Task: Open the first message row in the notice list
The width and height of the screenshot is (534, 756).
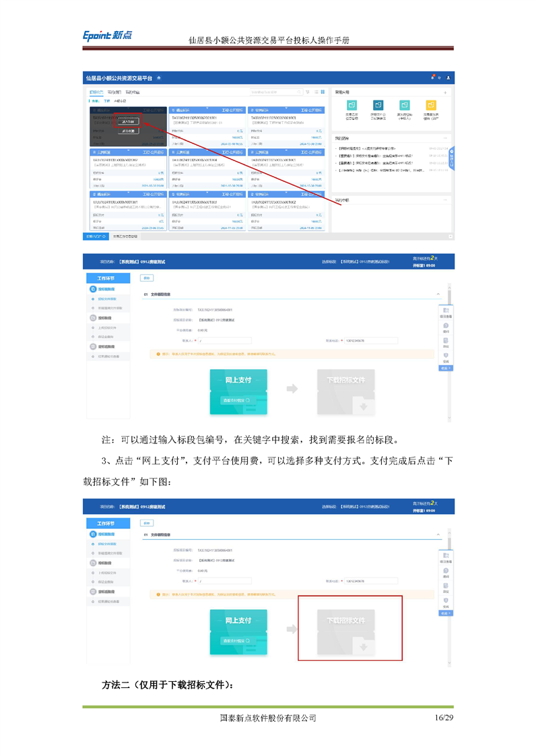Action: pos(392,148)
